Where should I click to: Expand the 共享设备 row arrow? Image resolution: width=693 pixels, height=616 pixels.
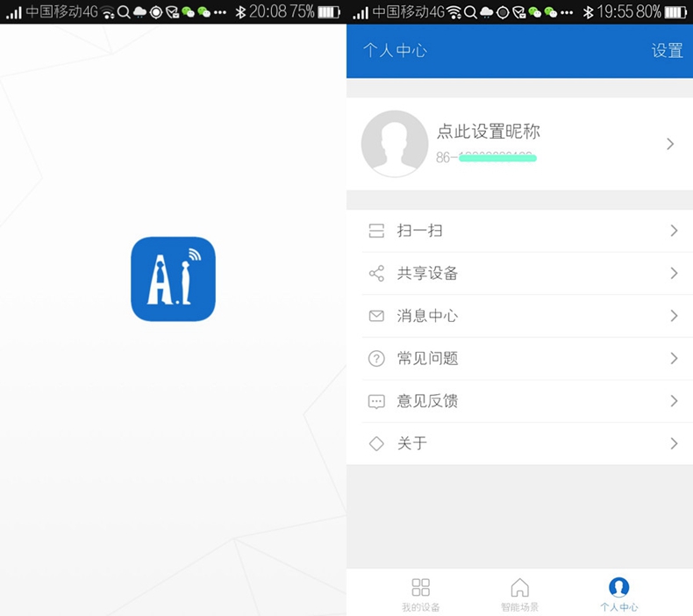click(x=674, y=274)
